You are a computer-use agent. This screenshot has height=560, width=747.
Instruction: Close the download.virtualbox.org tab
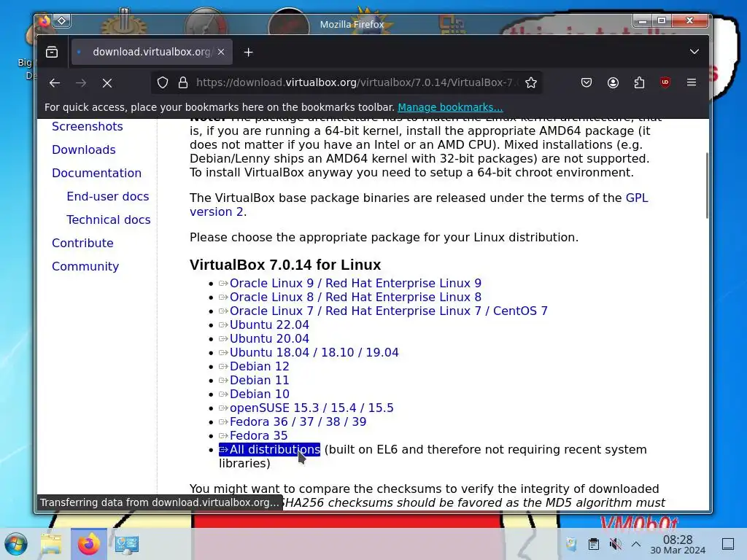(221, 52)
